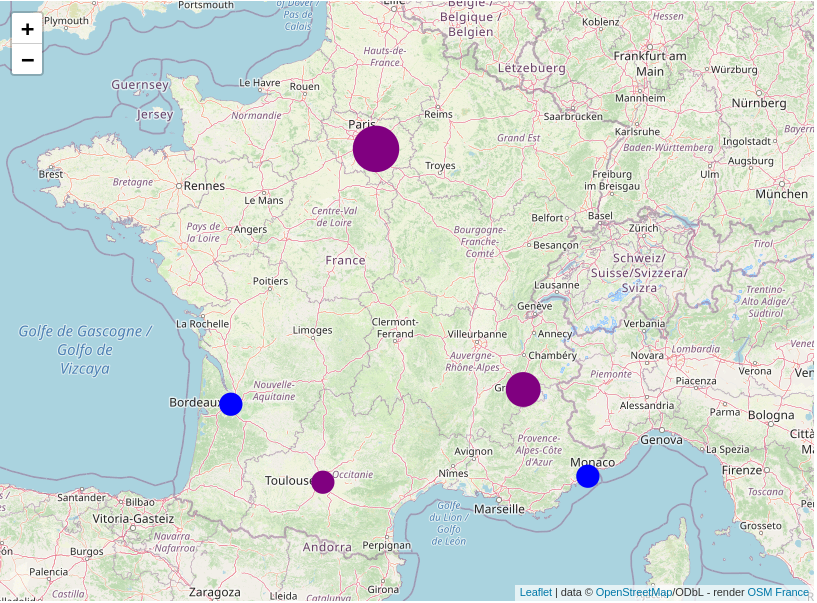Click the 'Nürnberg' city label

click(759, 103)
